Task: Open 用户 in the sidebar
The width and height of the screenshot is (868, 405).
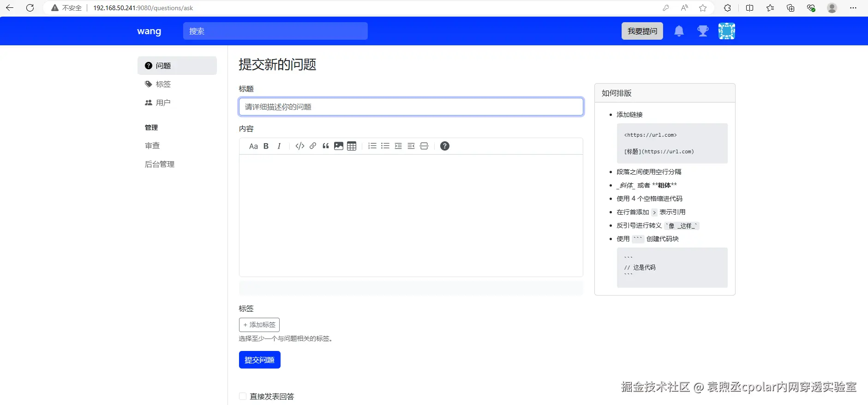Action: pos(177,103)
